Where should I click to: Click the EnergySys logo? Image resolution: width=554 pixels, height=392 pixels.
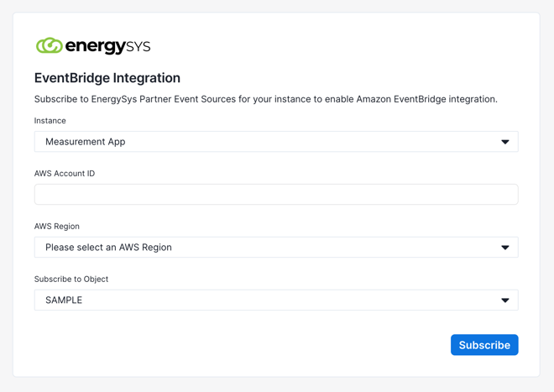click(x=93, y=46)
